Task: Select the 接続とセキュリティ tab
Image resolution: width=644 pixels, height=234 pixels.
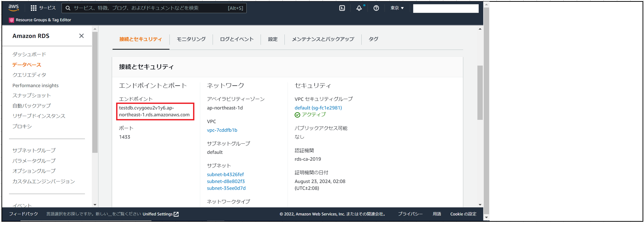Action: 141,39
